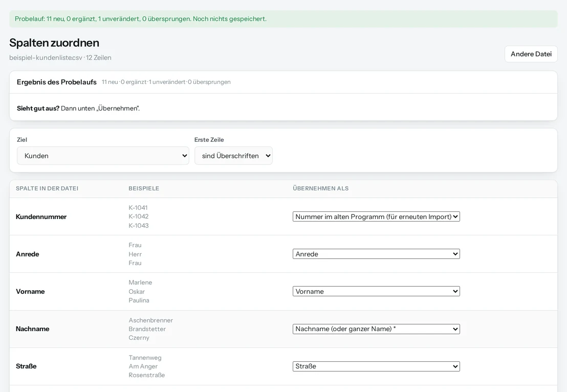This screenshot has width=567, height=392.
Task: Click example value "Rosenstraße"
Action: click(x=147, y=375)
